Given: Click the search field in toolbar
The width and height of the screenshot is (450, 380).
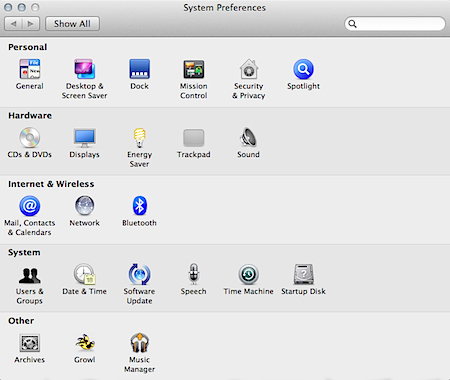Looking at the screenshot, I should click(395, 24).
